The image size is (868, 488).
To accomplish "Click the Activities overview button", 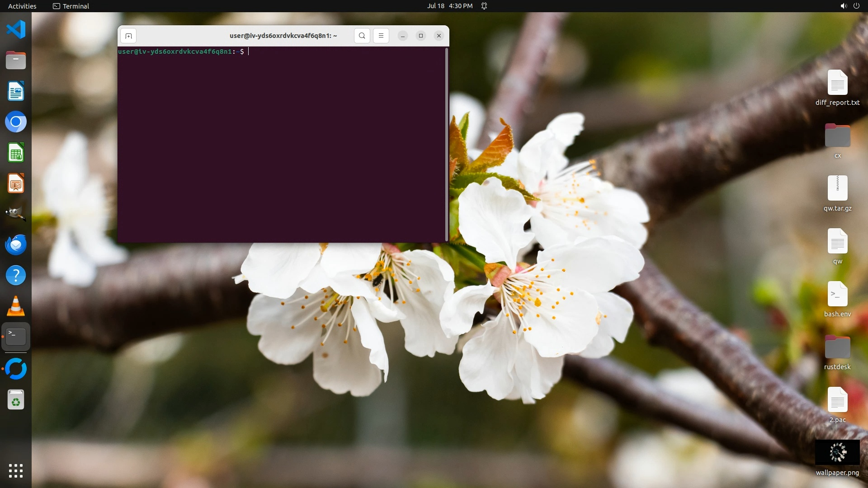I will pyautogui.click(x=22, y=6).
